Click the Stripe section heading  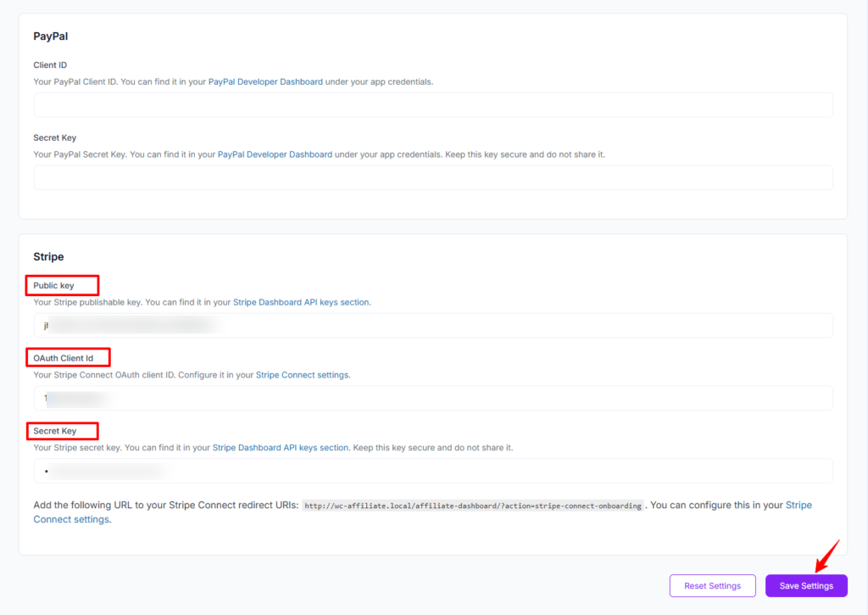(x=48, y=256)
